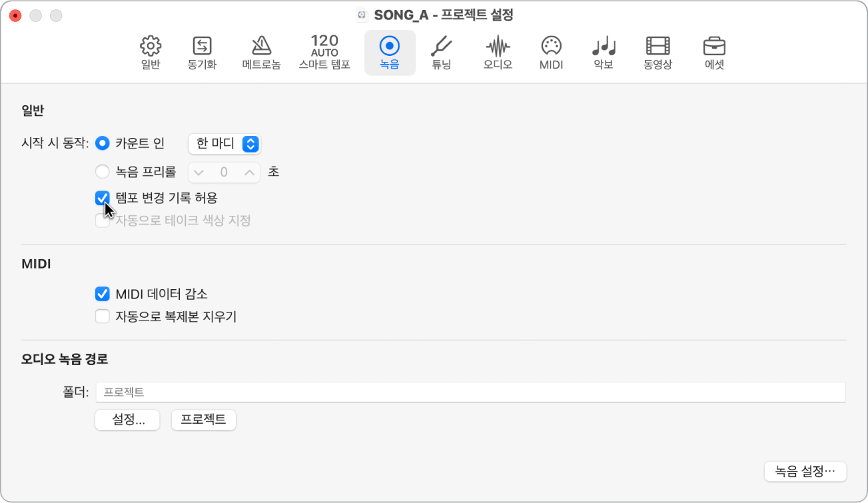The width and height of the screenshot is (868, 503).
Task: Switch to the 동영상 movie pane
Action: pos(657,53)
